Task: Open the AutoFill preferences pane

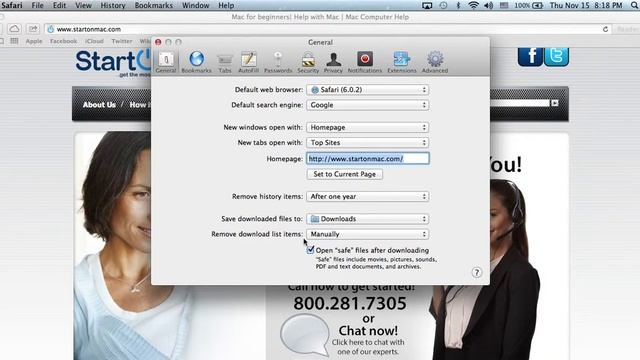Action: (x=248, y=62)
